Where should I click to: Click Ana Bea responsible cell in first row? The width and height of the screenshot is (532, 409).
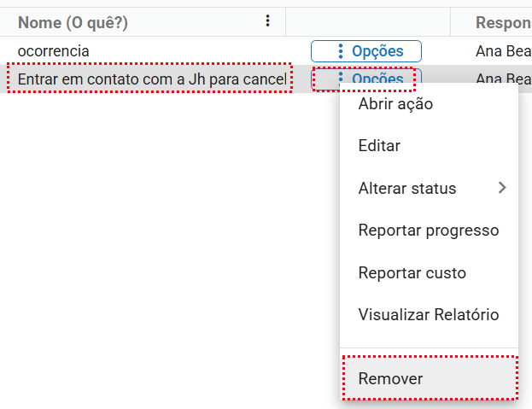coord(503,51)
